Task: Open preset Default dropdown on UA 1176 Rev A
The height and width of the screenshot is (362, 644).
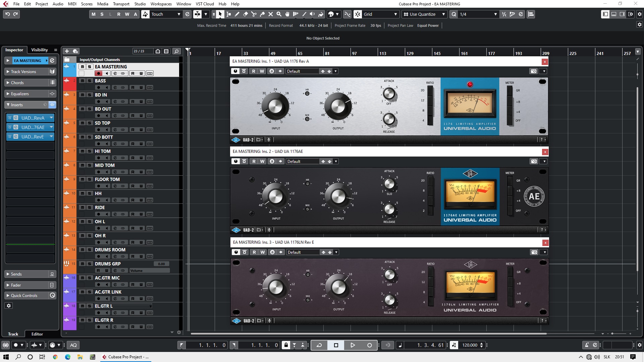Action: coord(335,71)
